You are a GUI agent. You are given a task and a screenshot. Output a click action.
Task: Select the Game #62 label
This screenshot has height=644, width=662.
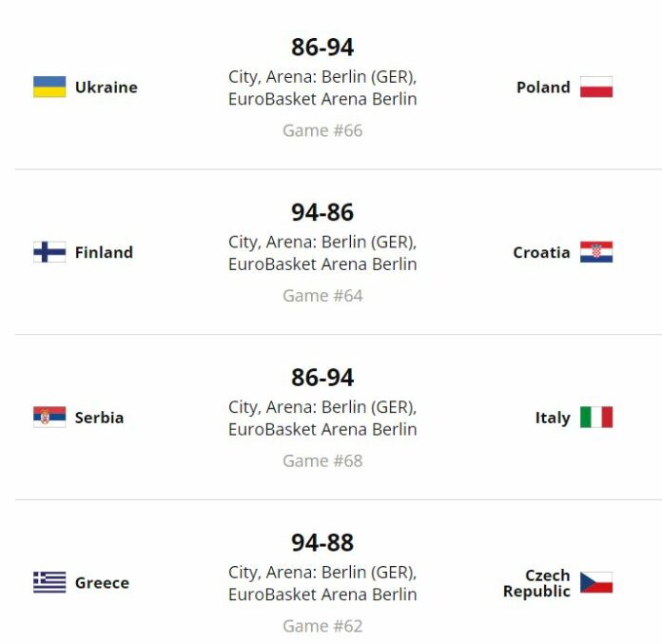[x=322, y=626]
